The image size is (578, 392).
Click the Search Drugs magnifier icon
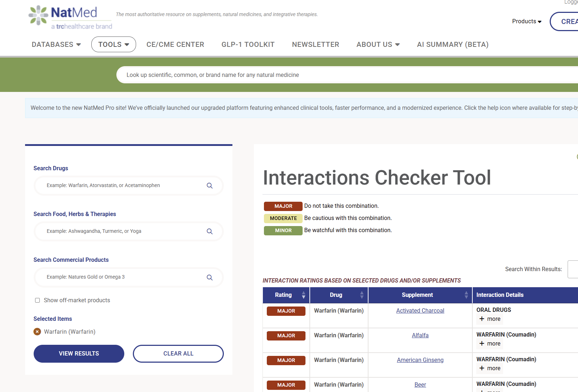click(x=209, y=186)
